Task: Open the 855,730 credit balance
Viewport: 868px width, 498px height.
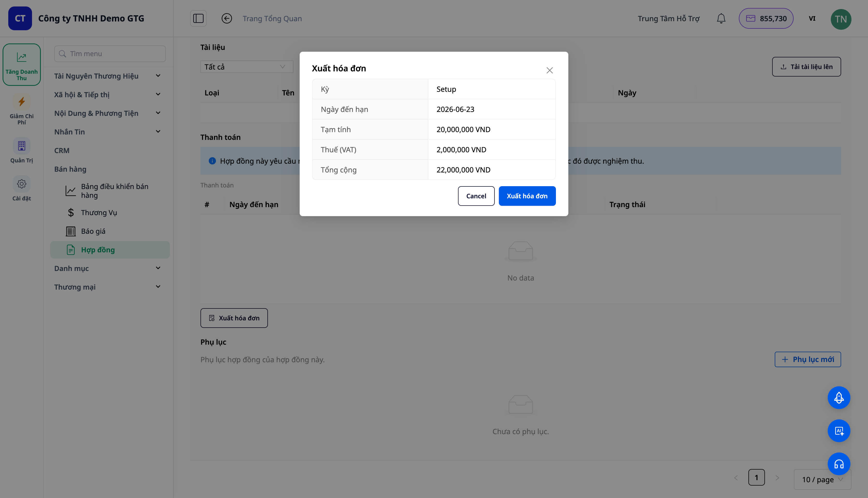Action: click(x=766, y=18)
